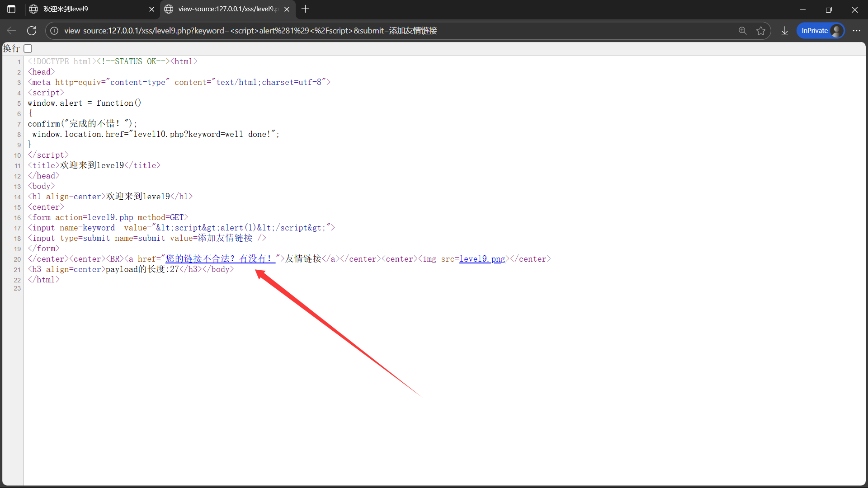Open the level9.png source link
Viewport: 868px width, 488px height.
coord(482,259)
